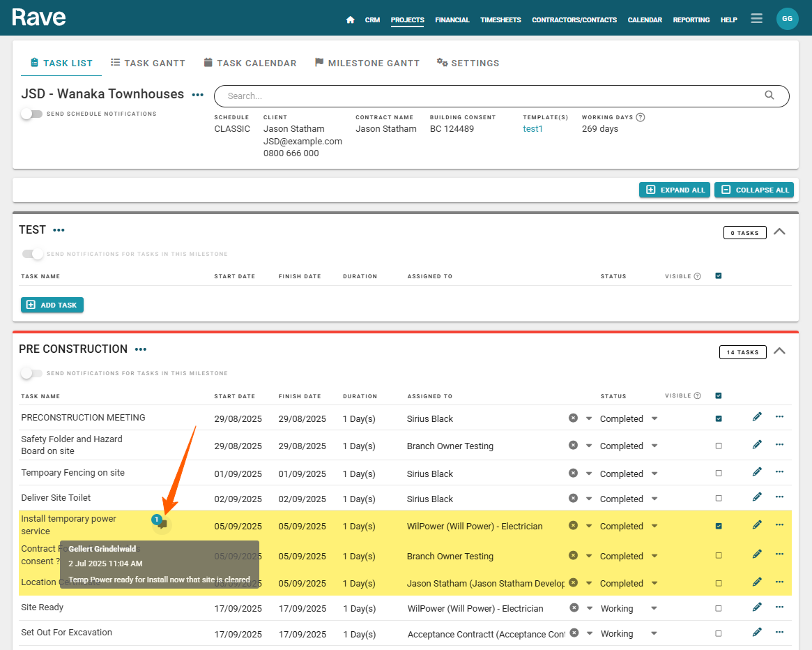This screenshot has width=812, height=650.
Task: Click the GG user avatar
Action: (x=787, y=19)
